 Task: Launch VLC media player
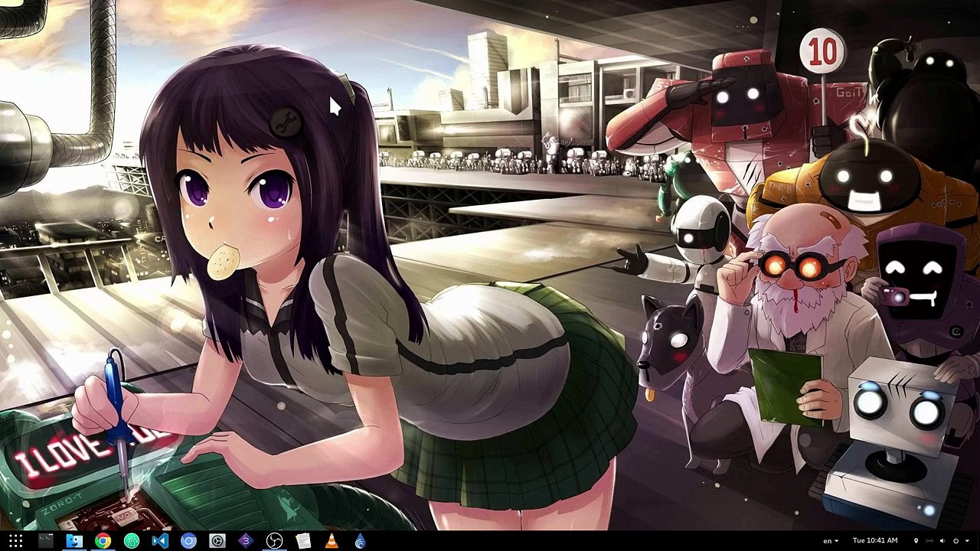[x=332, y=541]
